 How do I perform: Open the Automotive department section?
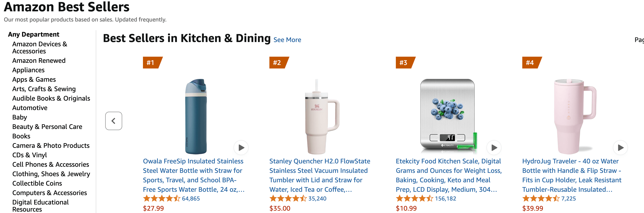30,108
